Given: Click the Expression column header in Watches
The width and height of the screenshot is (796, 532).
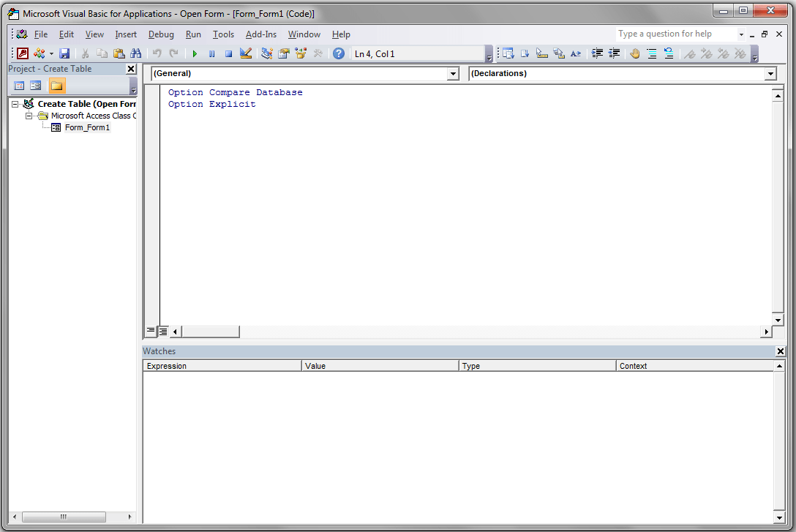Looking at the screenshot, I should 222,365.
